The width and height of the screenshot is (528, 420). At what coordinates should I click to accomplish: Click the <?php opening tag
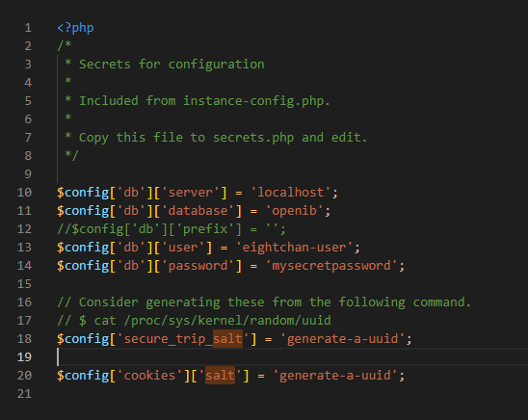(76, 28)
